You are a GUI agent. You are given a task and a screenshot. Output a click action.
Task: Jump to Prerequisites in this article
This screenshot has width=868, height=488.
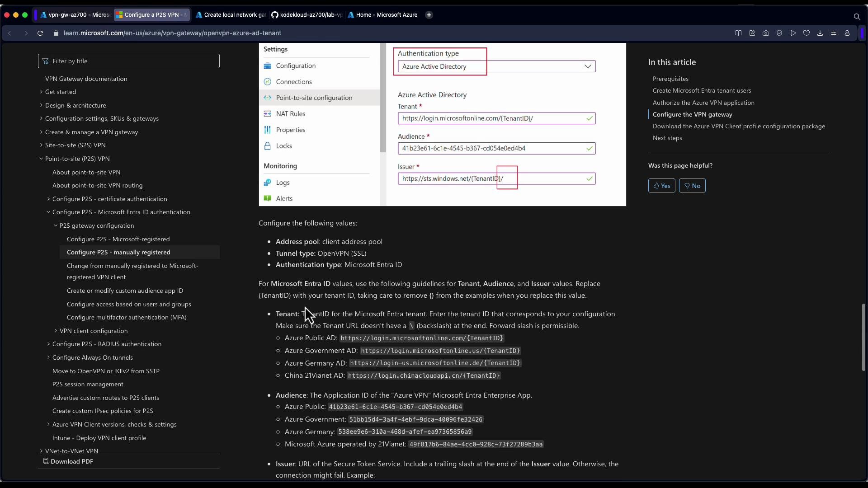point(670,79)
